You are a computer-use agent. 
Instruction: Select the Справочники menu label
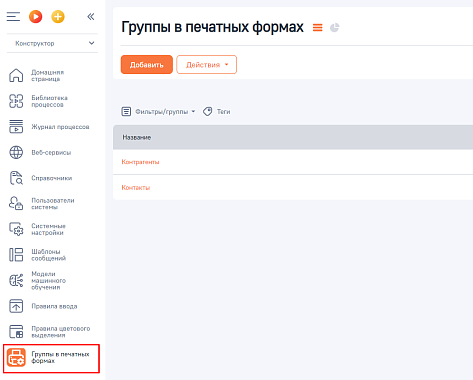pyautogui.click(x=52, y=178)
